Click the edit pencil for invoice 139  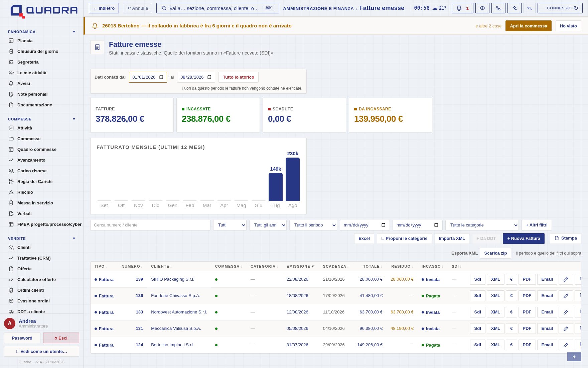coord(566,279)
